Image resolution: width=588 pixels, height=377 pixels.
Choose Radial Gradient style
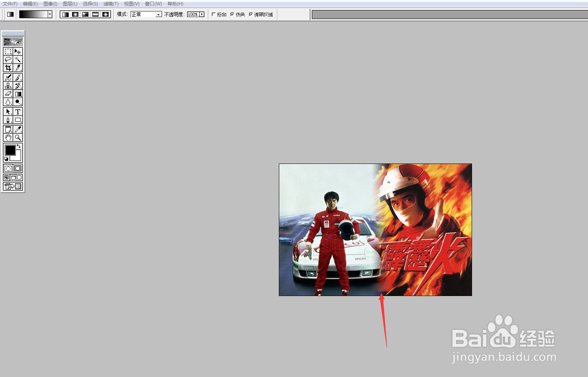click(75, 14)
